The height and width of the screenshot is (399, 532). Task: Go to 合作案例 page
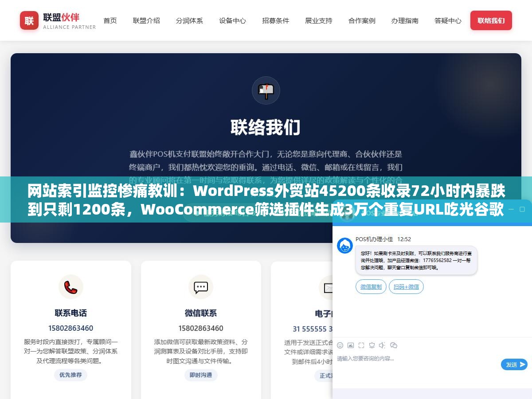coord(362,20)
